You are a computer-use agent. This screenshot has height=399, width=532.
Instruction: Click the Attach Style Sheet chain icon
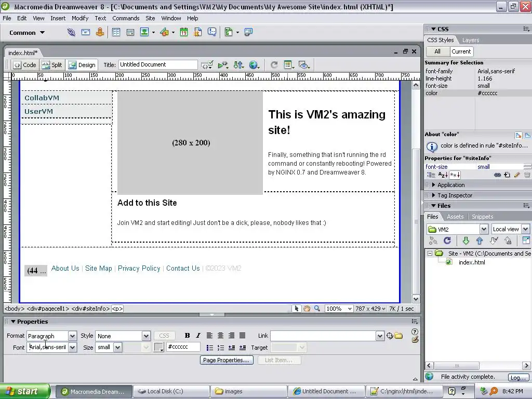497,175
